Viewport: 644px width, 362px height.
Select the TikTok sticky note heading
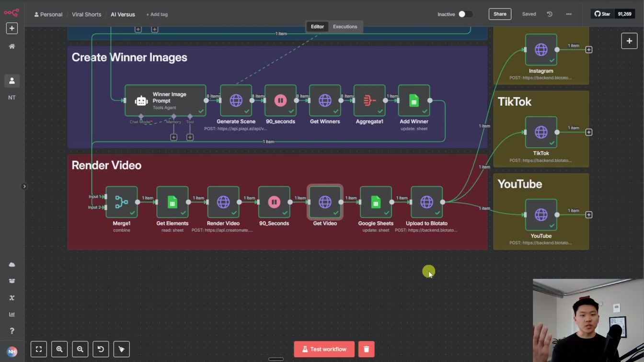515,102
